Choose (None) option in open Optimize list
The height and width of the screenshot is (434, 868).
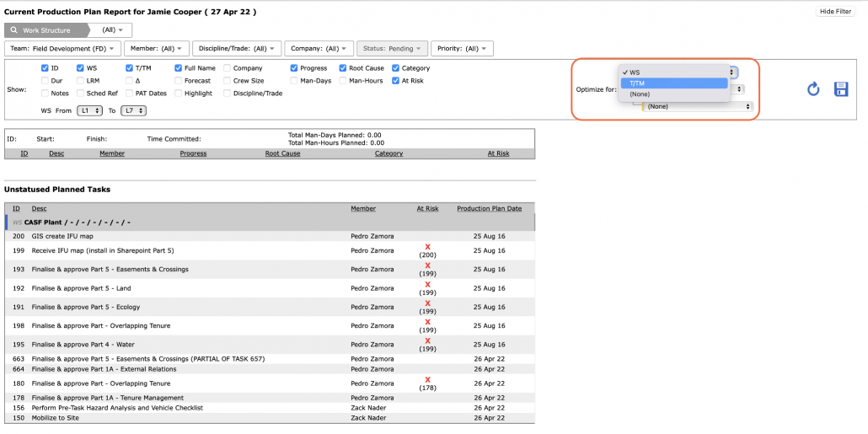(x=673, y=94)
